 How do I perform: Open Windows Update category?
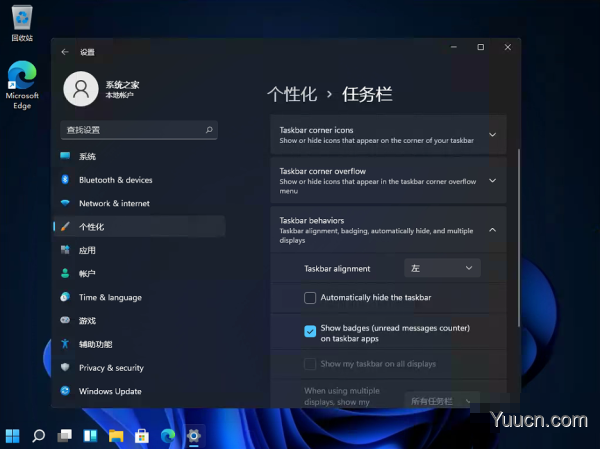[139, 391]
